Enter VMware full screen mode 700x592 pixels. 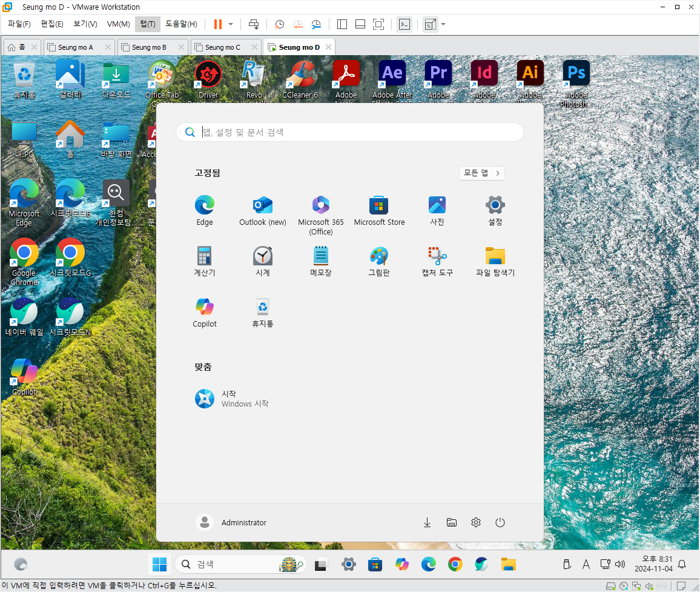point(378,24)
